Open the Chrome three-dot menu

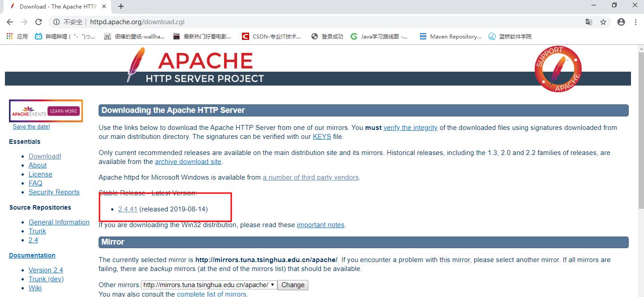[x=635, y=22]
